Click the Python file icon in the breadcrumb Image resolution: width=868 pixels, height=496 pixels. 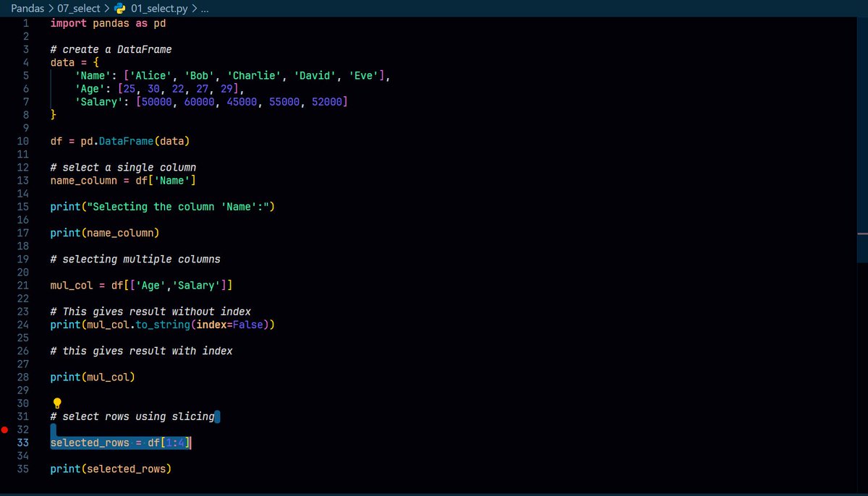click(120, 8)
